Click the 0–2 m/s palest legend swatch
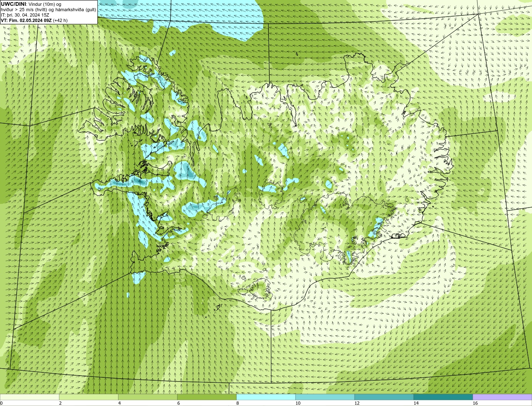 (30, 397)
